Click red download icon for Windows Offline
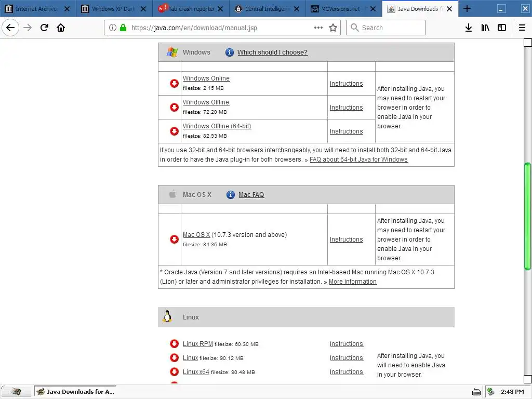This screenshot has width=532, height=399. [x=175, y=107]
